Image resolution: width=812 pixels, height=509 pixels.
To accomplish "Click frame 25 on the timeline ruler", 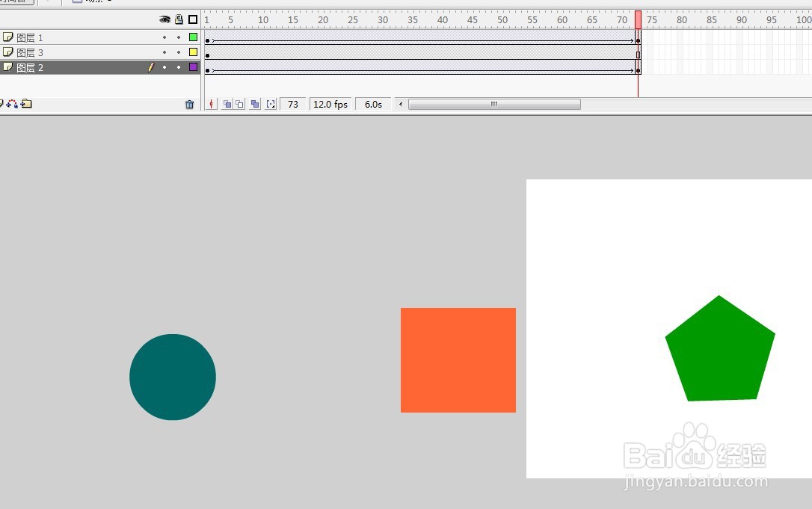I will point(353,19).
